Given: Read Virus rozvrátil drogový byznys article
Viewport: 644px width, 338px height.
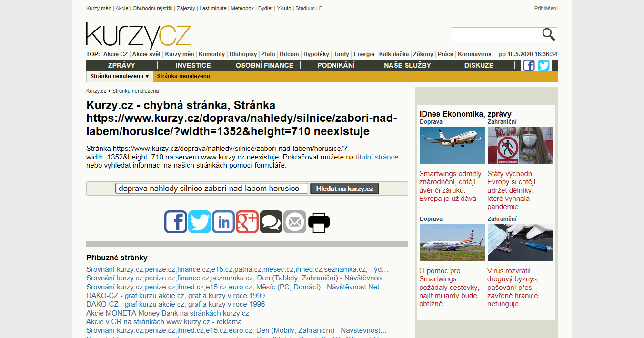Looking at the screenshot, I should click(x=513, y=287).
